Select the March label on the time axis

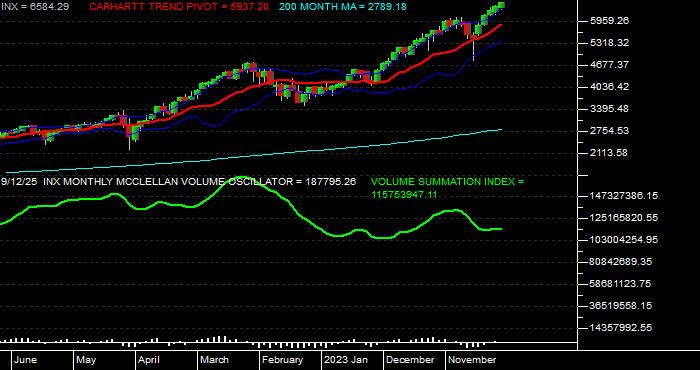[214, 360]
